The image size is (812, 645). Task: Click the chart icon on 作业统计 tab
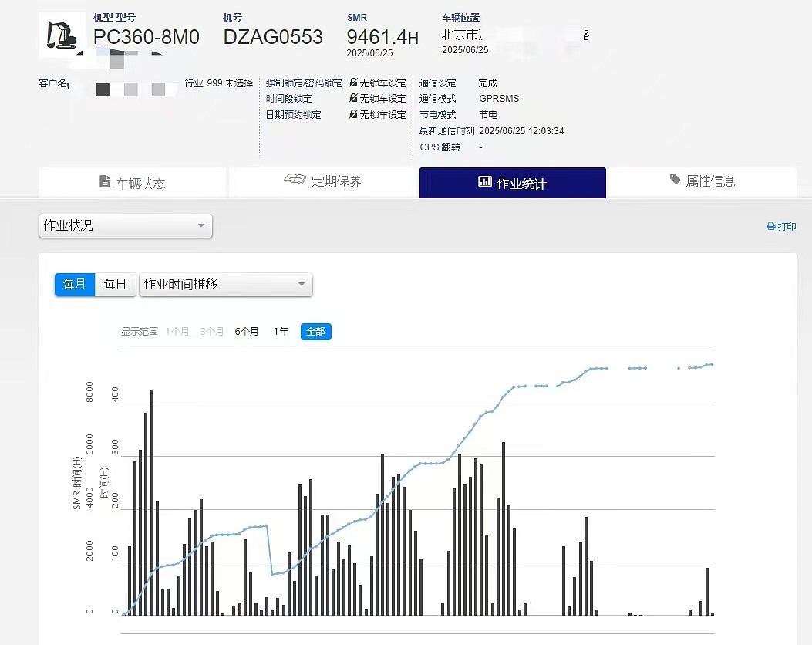485,181
